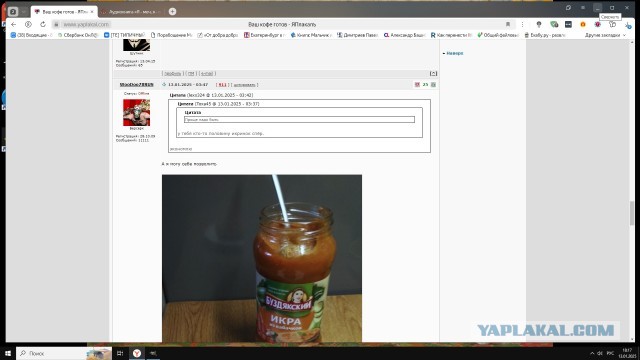Switch to the second browser tab

(x=131, y=12)
